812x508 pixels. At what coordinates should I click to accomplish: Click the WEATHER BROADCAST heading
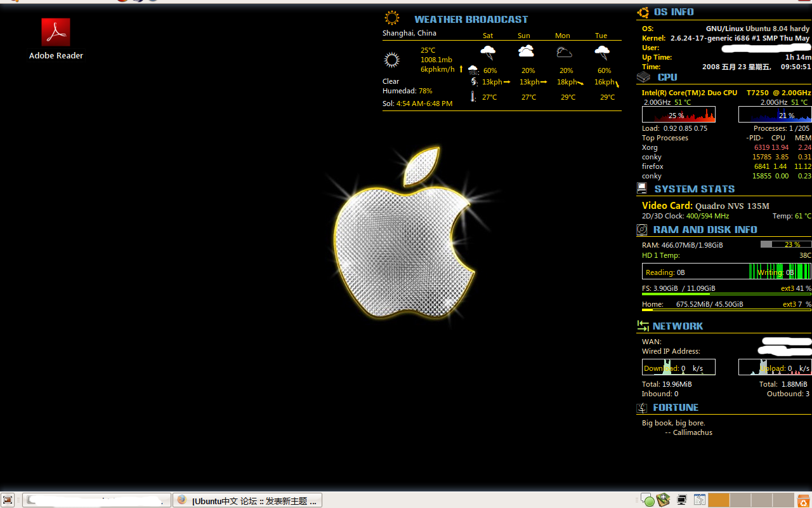point(471,19)
